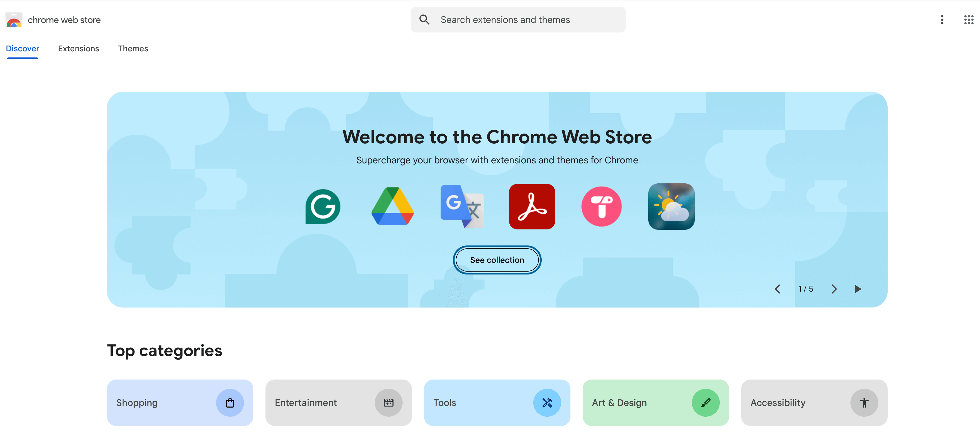Click the Supercharge your browser subtitle text
The width and height of the screenshot is (980, 448).
click(497, 160)
